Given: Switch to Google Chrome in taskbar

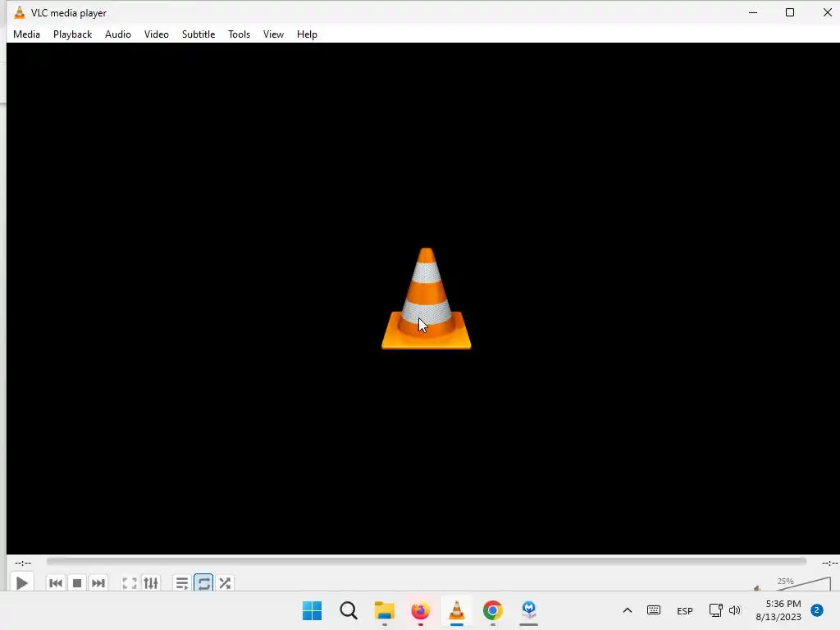Looking at the screenshot, I should tap(493, 610).
